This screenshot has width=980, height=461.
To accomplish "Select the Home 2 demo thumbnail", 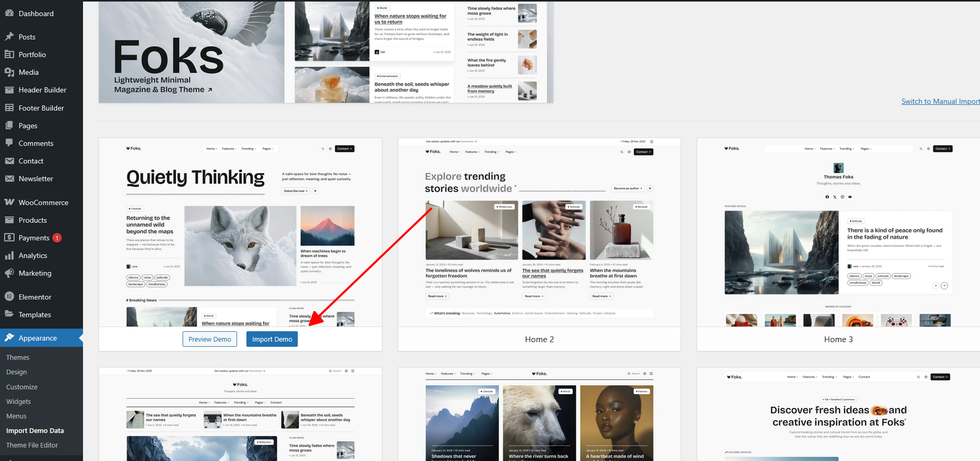I will pos(540,233).
